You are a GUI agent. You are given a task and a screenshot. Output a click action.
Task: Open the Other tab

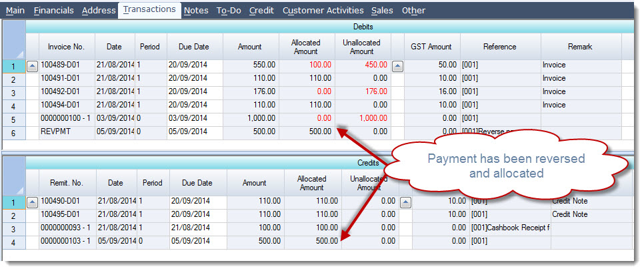tap(413, 10)
